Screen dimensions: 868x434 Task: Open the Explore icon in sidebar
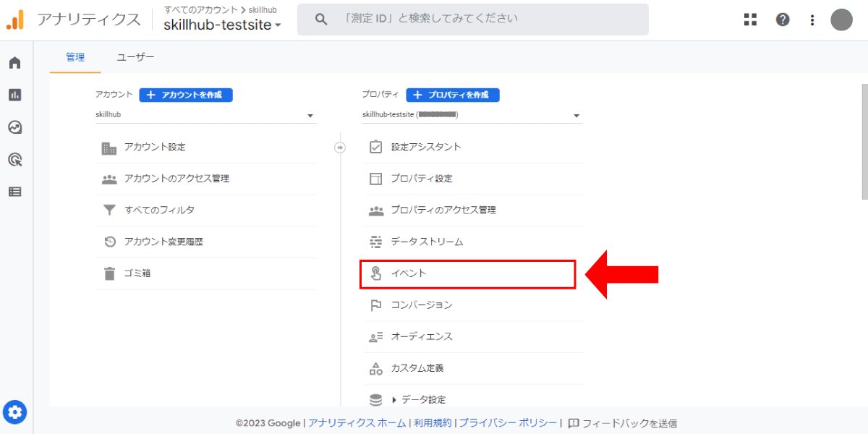click(x=14, y=127)
